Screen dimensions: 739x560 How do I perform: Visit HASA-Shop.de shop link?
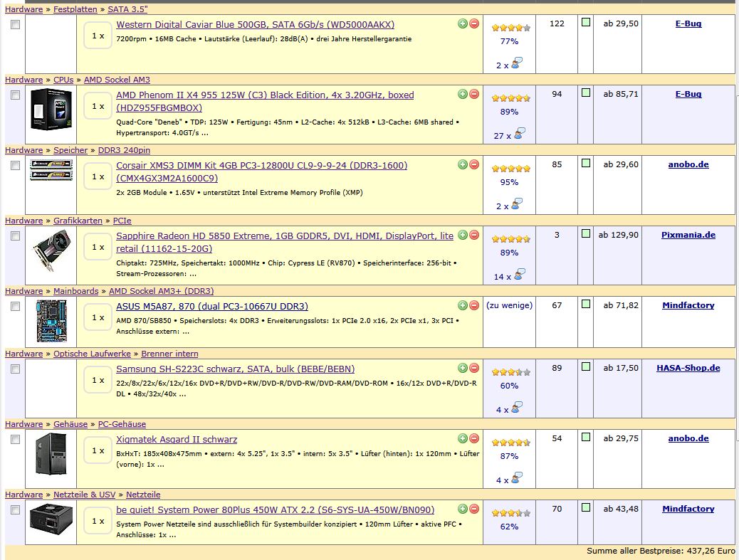(688, 368)
